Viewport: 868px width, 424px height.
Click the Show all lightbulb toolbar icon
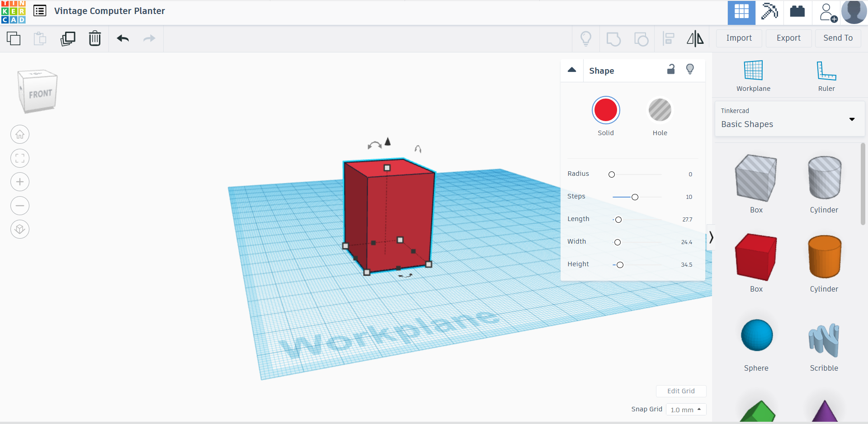586,38
